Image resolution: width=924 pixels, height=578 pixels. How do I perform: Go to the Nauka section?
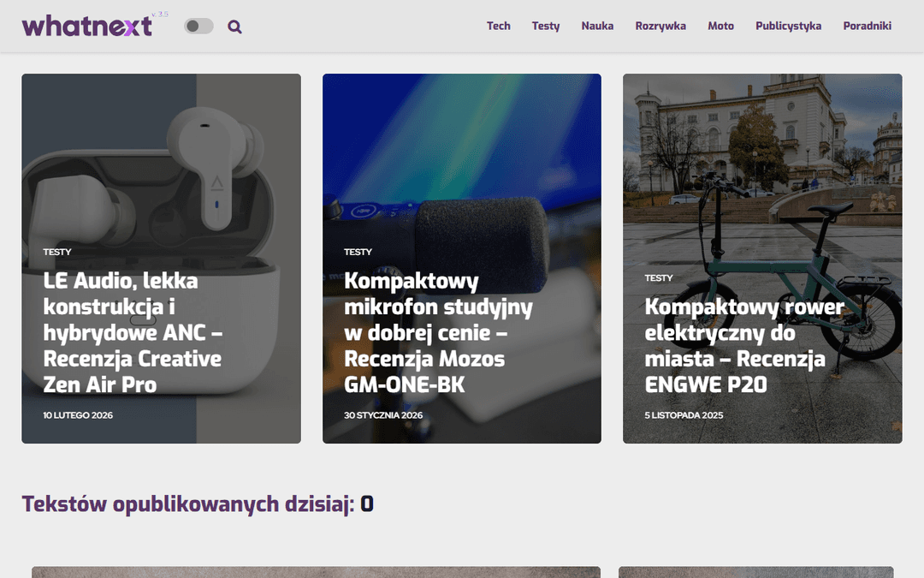pos(597,26)
